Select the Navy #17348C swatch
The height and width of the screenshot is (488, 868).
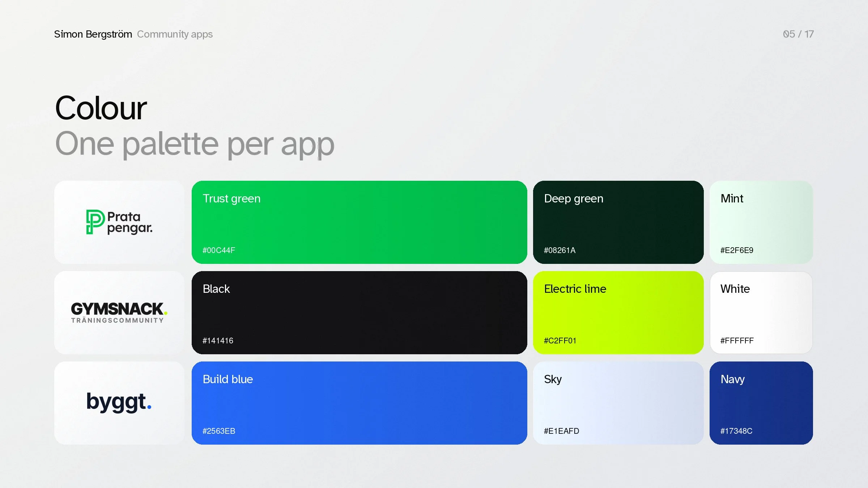tap(761, 403)
